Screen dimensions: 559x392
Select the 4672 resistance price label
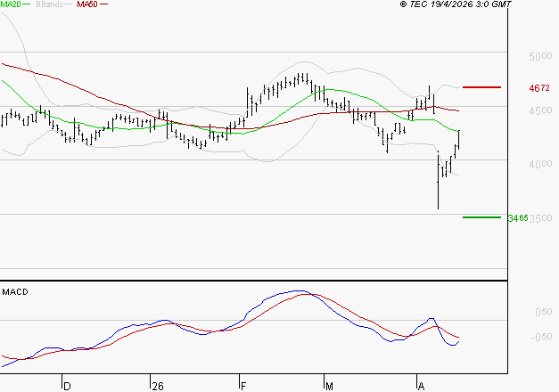coord(539,88)
